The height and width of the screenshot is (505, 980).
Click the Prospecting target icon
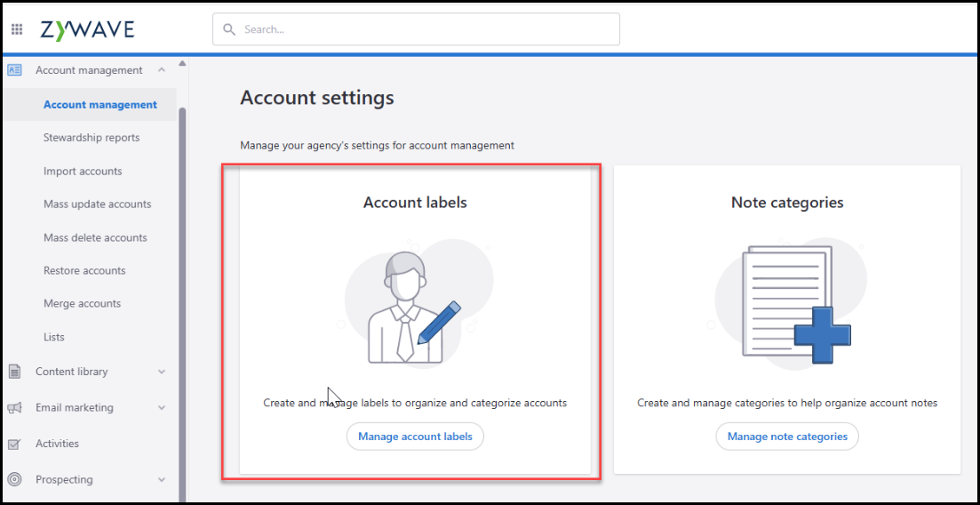pos(14,480)
